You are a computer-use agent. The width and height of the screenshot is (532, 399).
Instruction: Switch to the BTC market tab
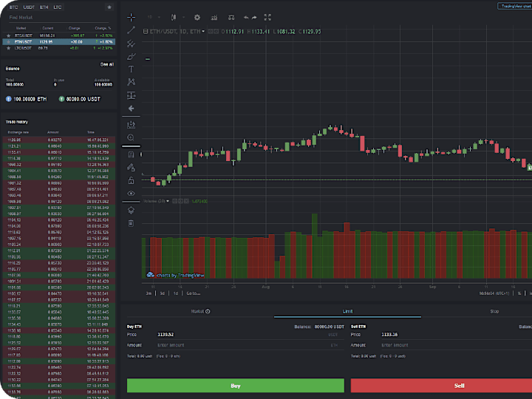click(x=14, y=7)
